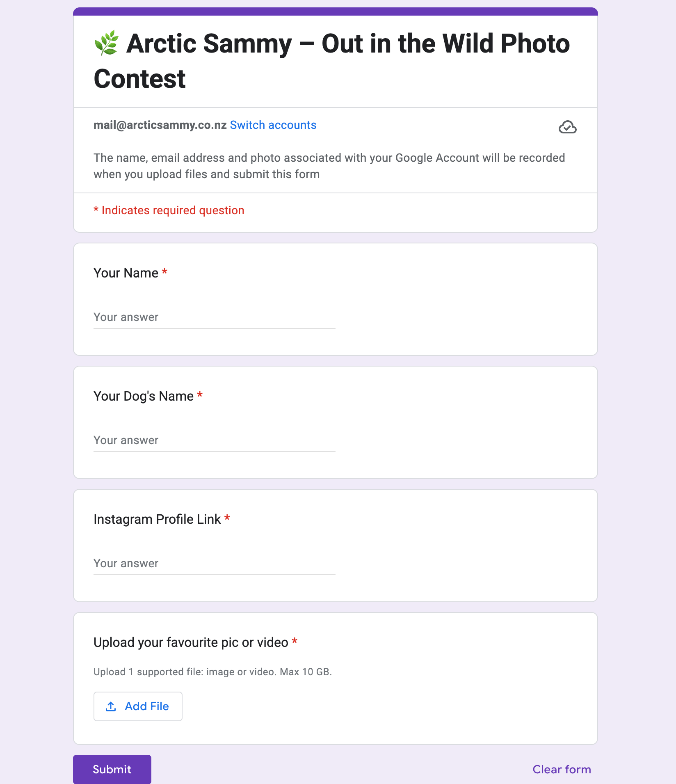The image size is (676, 784).
Task: Click the Google Account recording notice text
Action: pyautogui.click(x=329, y=166)
